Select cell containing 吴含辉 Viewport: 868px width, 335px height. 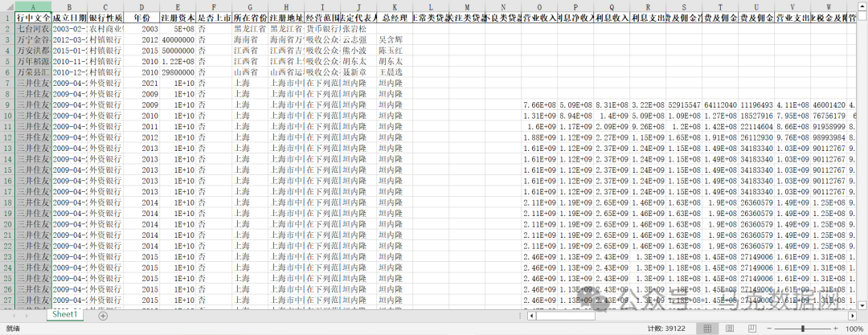[x=394, y=39]
